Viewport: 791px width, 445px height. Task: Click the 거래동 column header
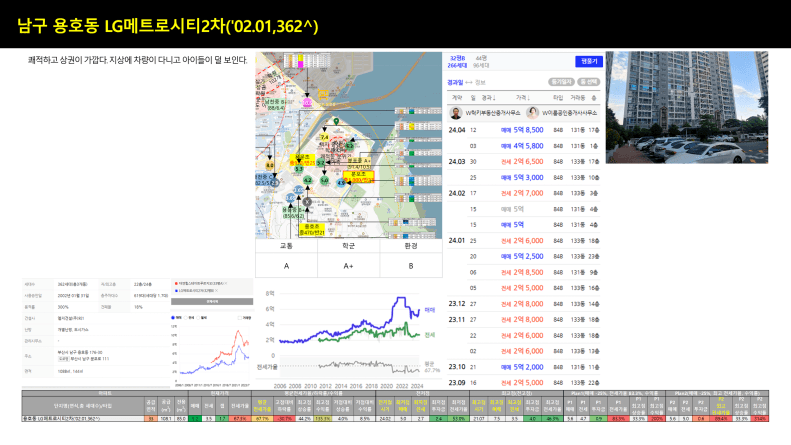click(x=578, y=97)
